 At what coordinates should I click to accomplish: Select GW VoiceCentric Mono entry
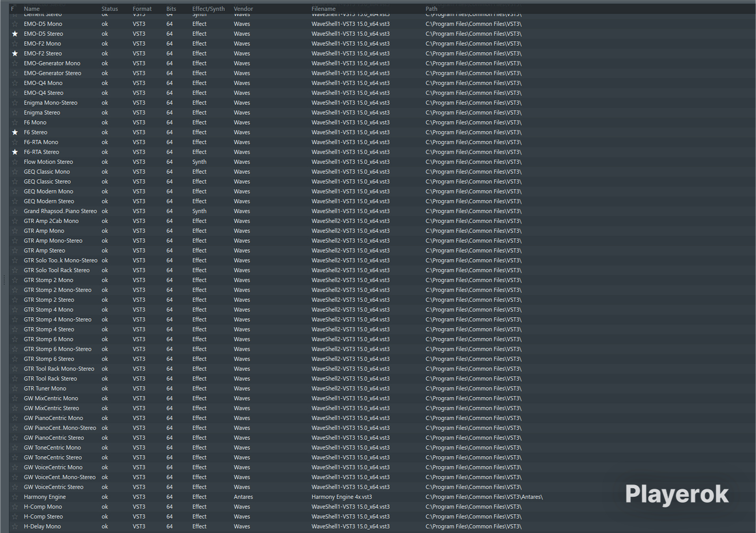tap(53, 467)
